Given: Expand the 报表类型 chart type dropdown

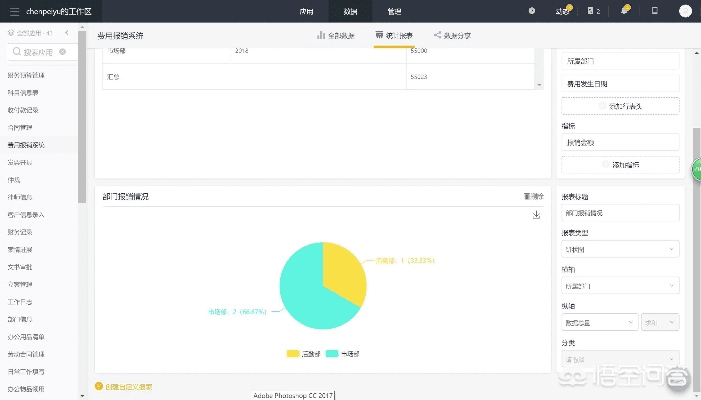Looking at the screenshot, I should click(x=620, y=248).
